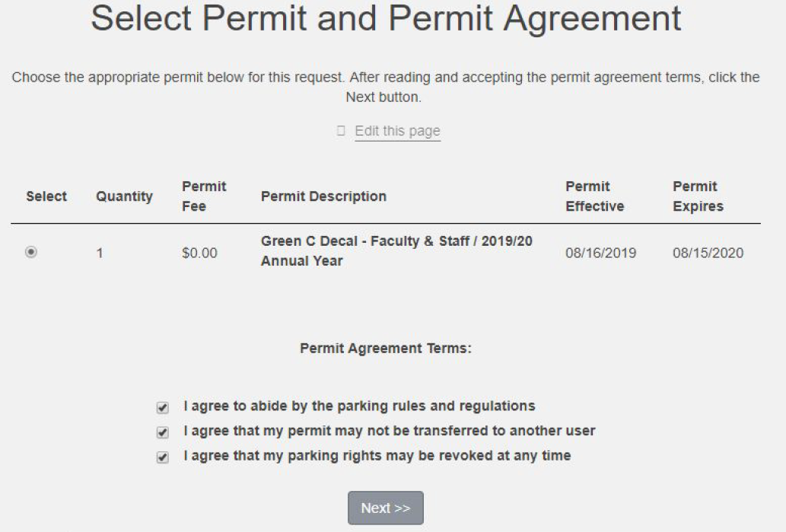Toggle the parking rules and regulations checkbox
Screen dimensions: 786x532
(x=162, y=407)
